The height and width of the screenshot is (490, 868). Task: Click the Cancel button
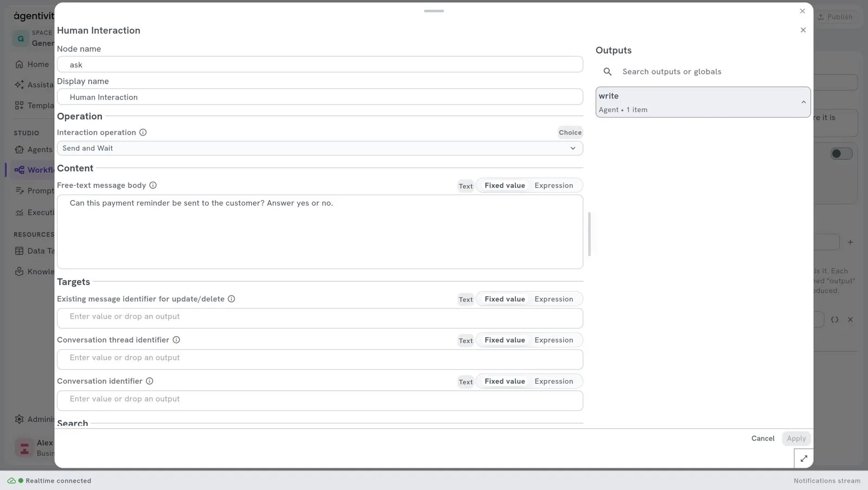763,439
